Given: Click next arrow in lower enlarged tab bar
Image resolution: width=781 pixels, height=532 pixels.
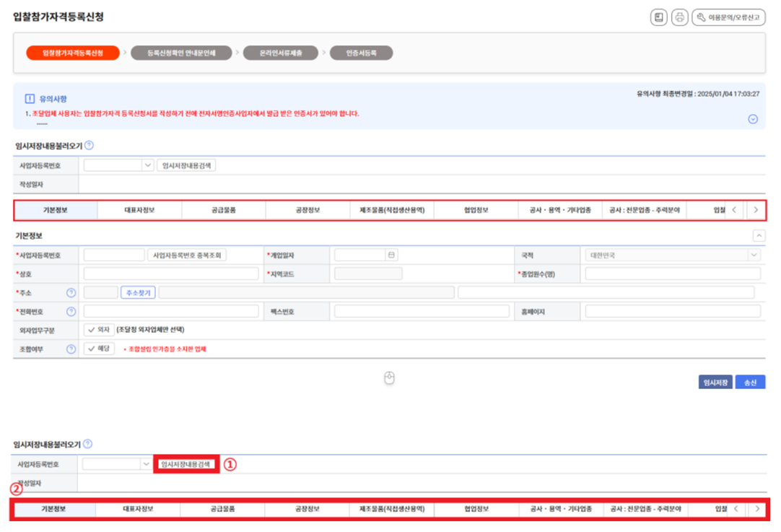Looking at the screenshot, I should point(757,509).
